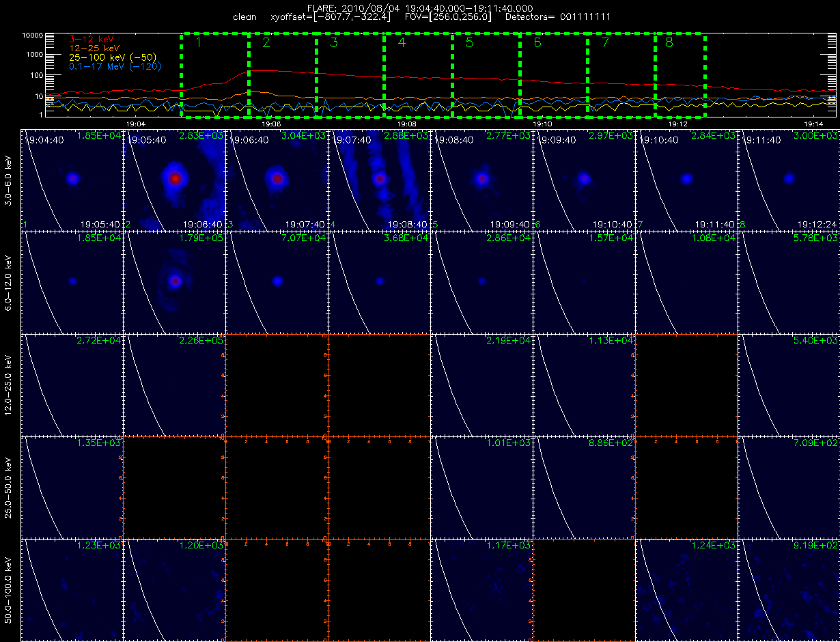
Task: Click the 10000 count-rate axis label
Action: 32,35
